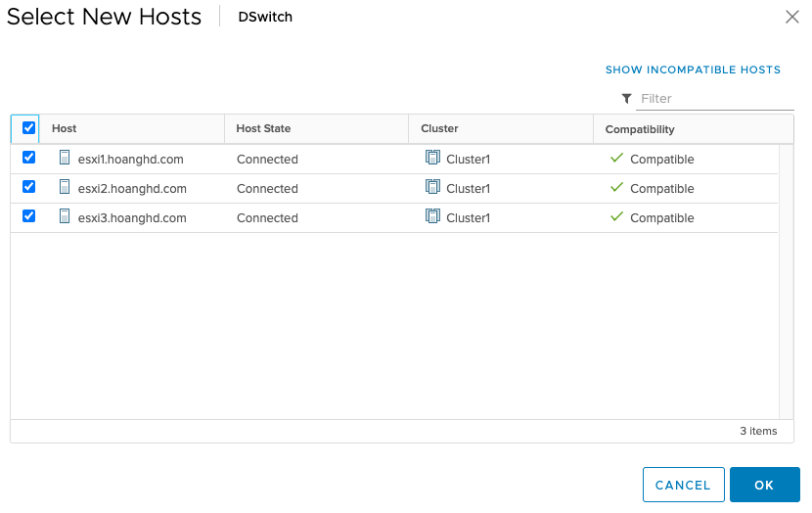Uncheck the esxi3.hoanghd.com checkbox
Viewport: 812px width, 513px height.
tap(29, 216)
